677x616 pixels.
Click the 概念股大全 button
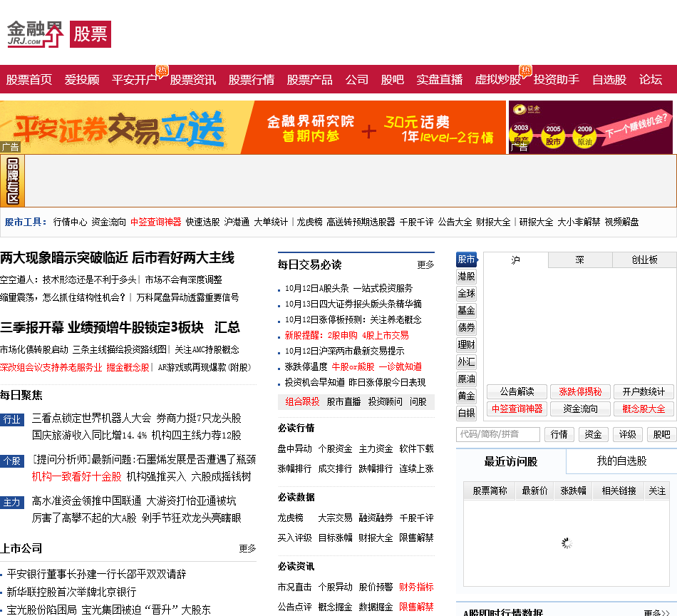pyautogui.click(x=644, y=409)
